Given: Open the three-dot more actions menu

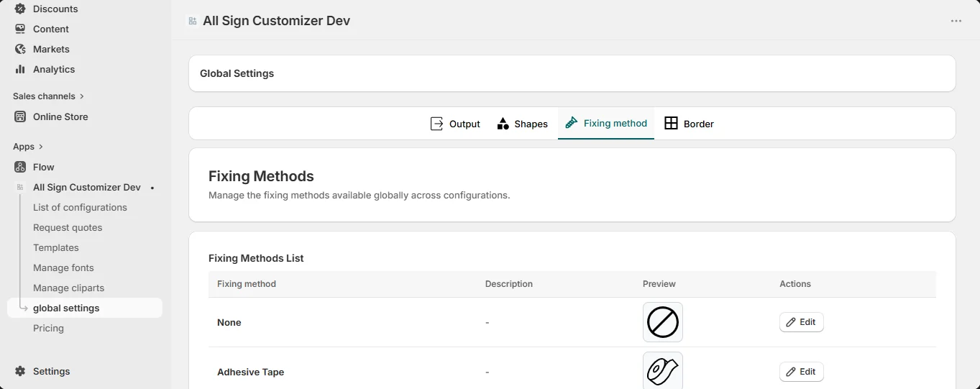Looking at the screenshot, I should coord(956,21).
